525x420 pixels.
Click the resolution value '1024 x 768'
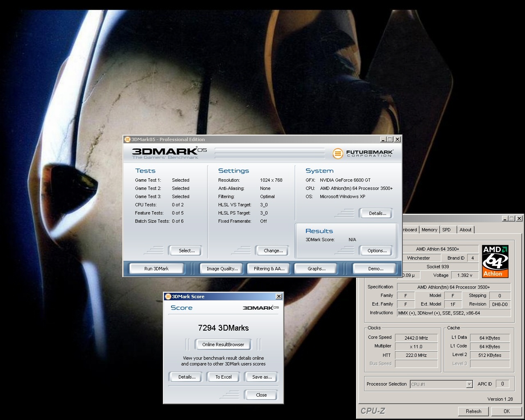271,180
